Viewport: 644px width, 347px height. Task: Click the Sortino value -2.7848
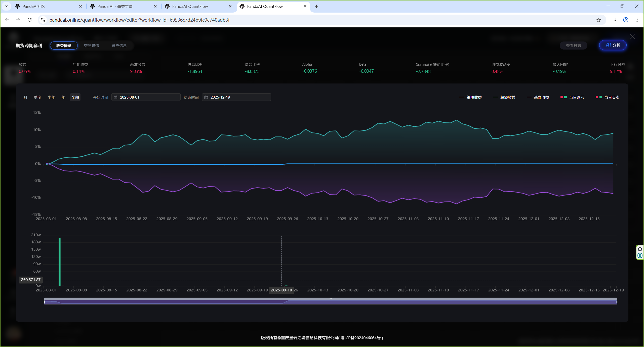[423, 71]
